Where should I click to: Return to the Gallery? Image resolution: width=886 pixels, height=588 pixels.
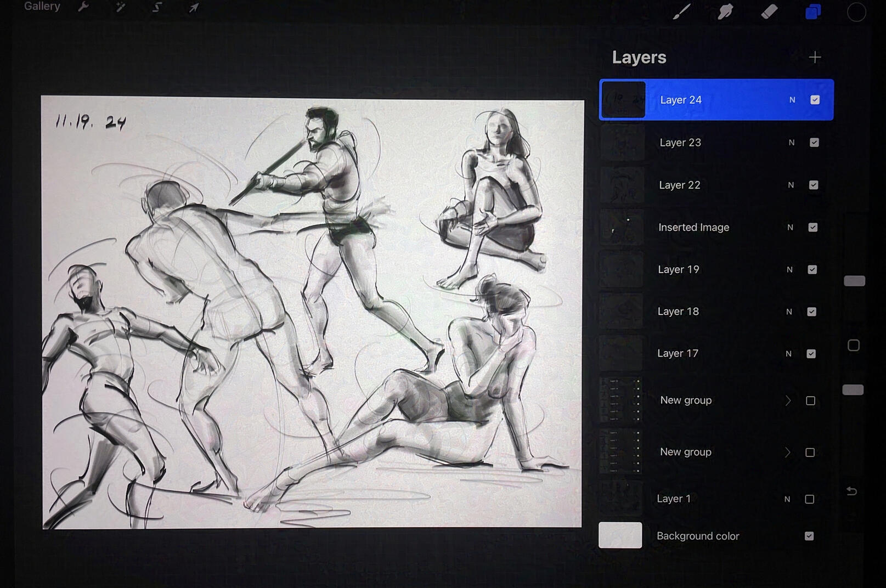pyautogui.click(x=42, y=7)
